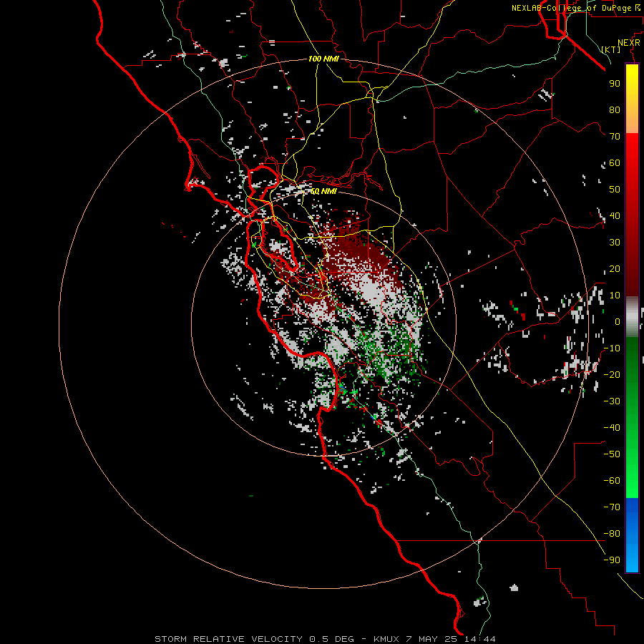The width and height of the screenshot is (644, 644).
Task: Select the -90 value on velocity scale
Action: (x=612, y=560)
